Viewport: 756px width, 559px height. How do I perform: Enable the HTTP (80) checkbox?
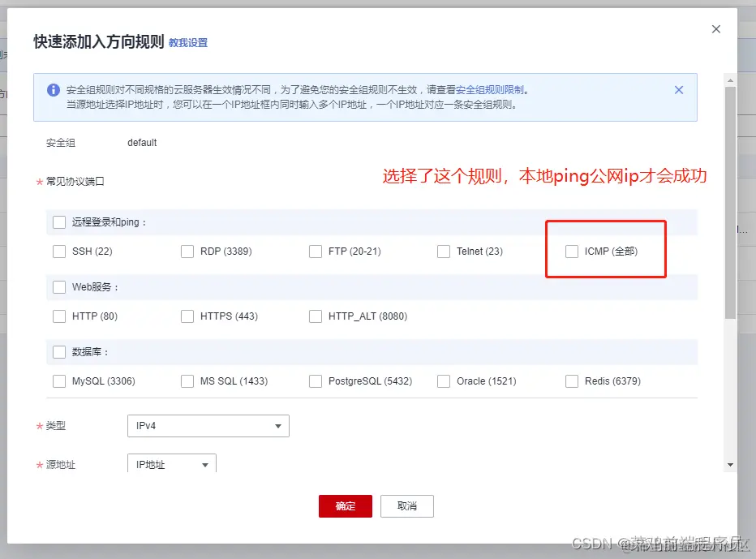coord(59,316)
